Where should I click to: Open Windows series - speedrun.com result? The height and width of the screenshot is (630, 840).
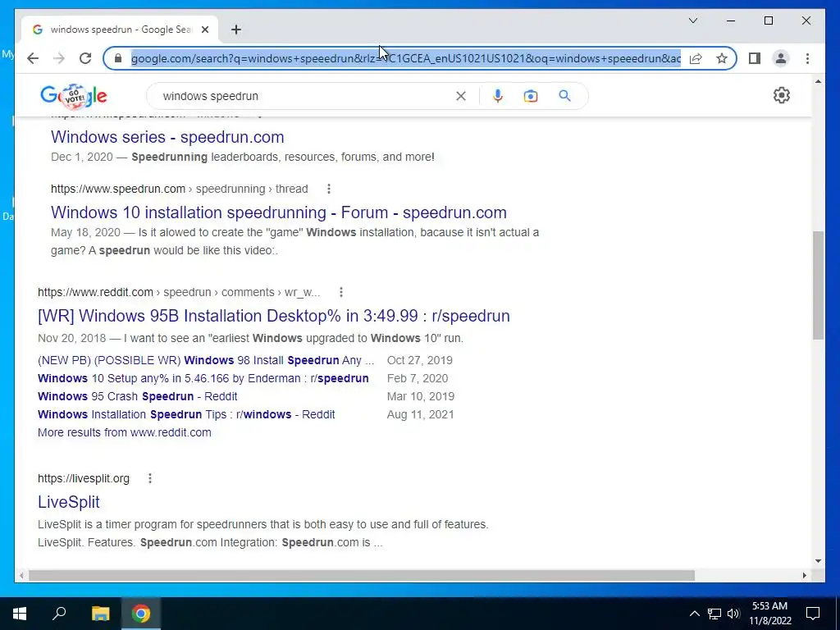coord(167,137)
